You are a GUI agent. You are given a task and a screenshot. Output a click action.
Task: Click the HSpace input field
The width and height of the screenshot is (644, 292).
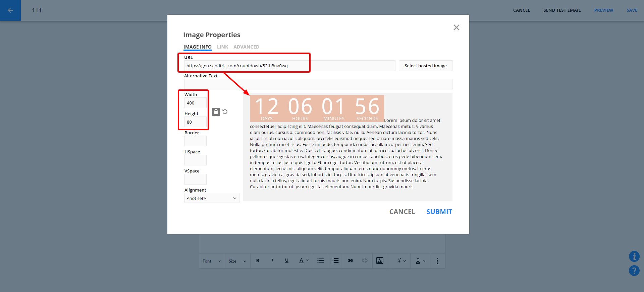(x=196, y=160)
